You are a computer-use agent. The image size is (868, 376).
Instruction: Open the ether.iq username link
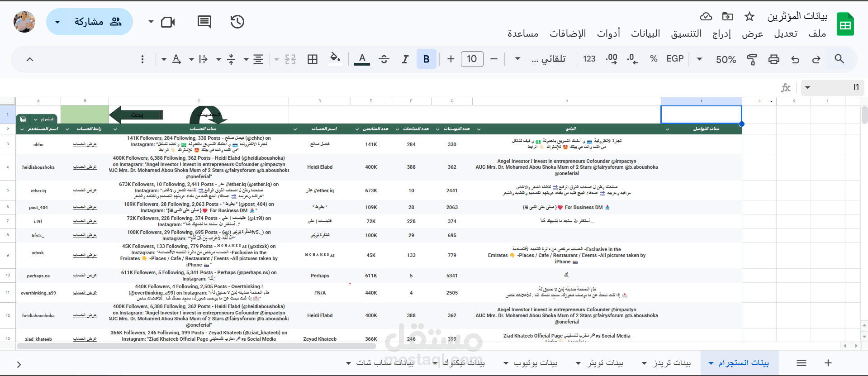(38, 191)
